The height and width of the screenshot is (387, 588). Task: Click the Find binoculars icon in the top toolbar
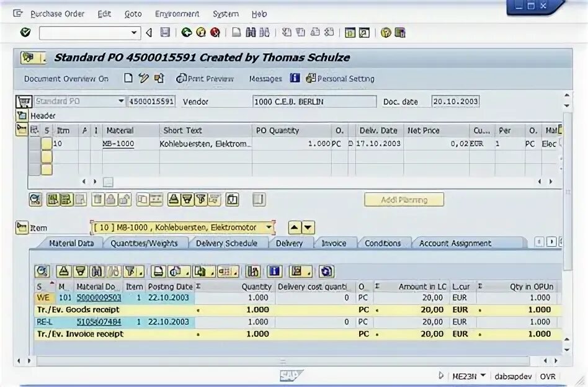click(x=251, y=33)
